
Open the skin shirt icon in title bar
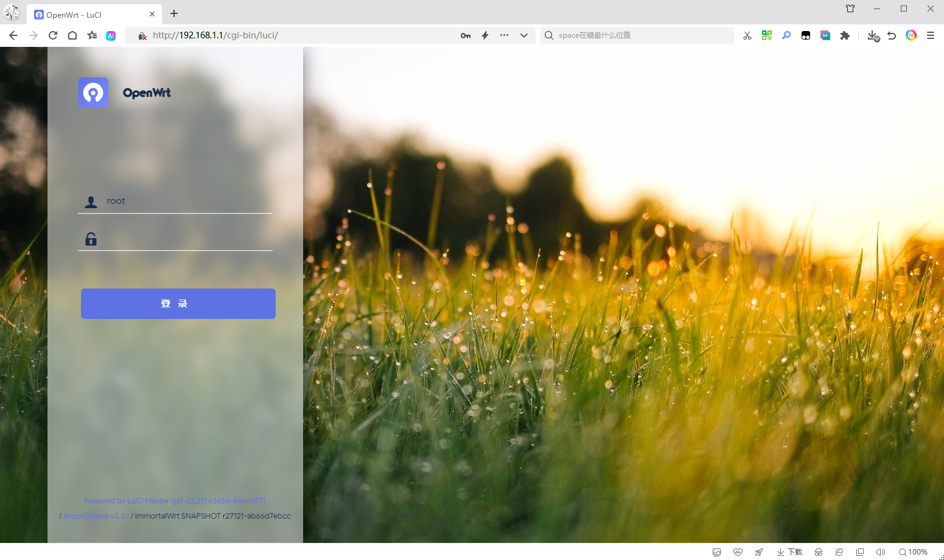850,9
